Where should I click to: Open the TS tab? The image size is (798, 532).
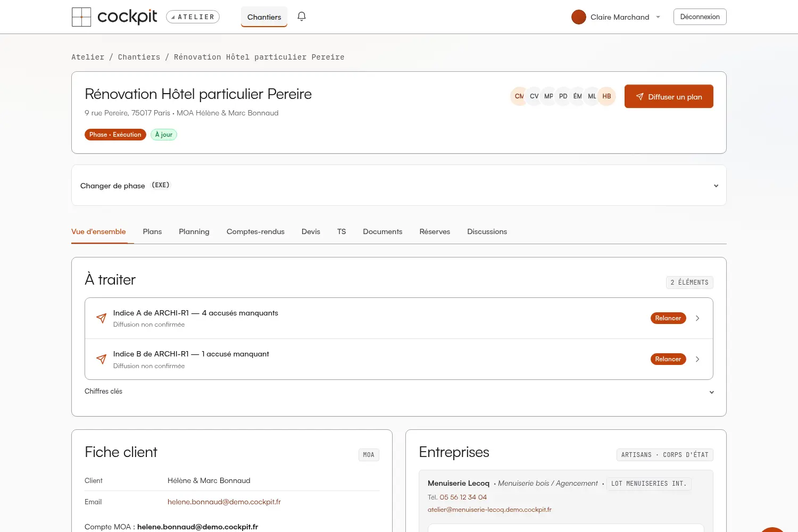click(x=342, y=231)
